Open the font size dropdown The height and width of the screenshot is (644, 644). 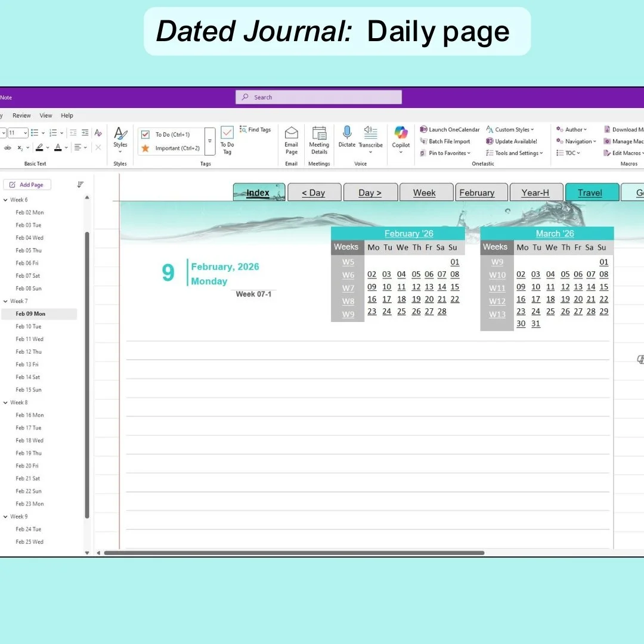pos(24,132)
